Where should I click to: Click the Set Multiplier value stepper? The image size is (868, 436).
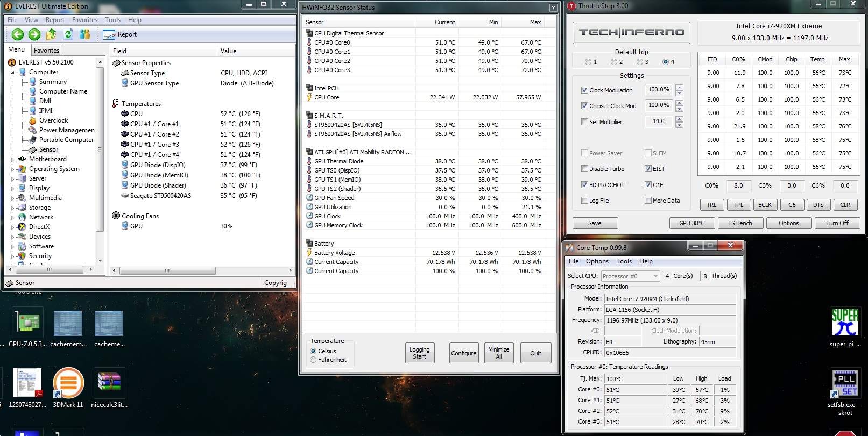click(679, 121)
